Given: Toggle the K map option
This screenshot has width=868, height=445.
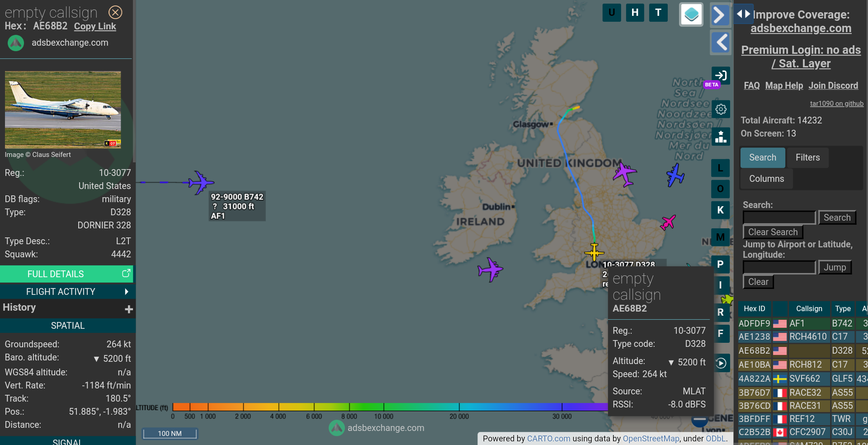Looking at the screenshot, I should pos(721,210).
